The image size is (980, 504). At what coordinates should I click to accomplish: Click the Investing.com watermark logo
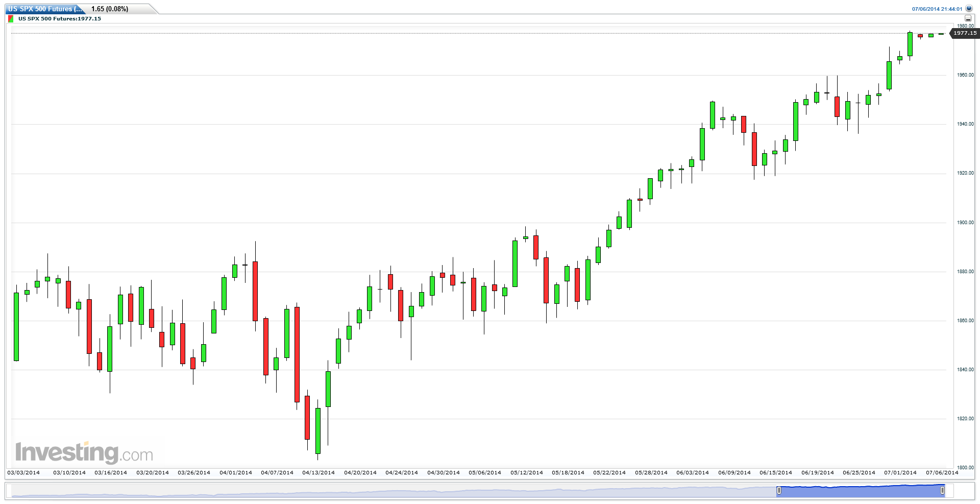point(84,453)
